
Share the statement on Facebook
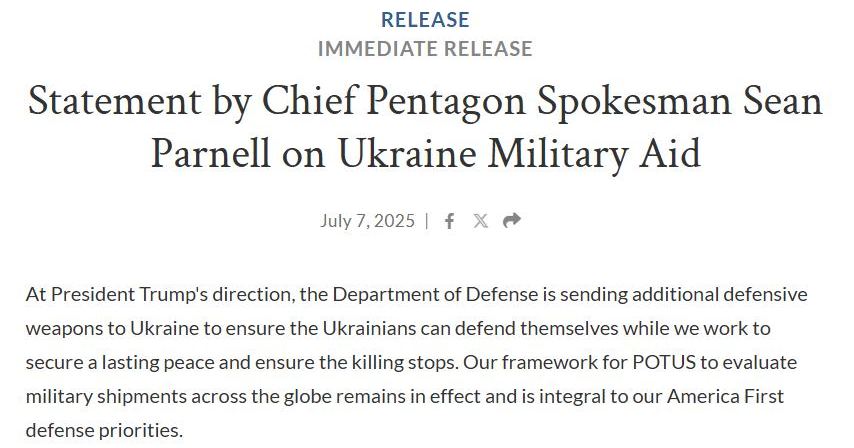click(449, 221)
